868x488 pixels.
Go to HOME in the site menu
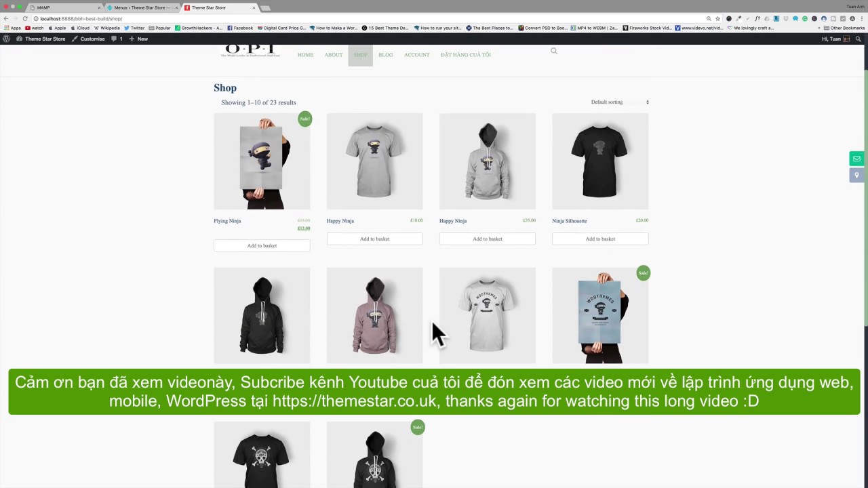tap(305, 55)
